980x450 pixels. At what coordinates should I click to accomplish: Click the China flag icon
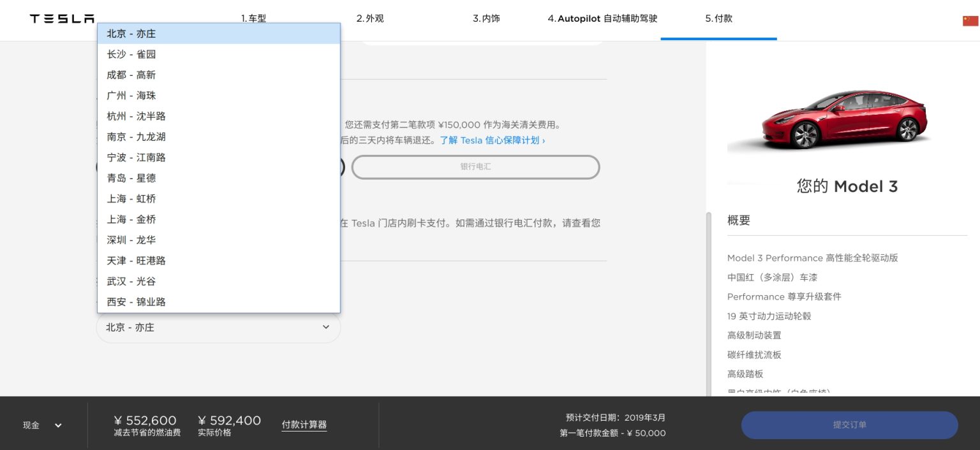coord(970,20)
